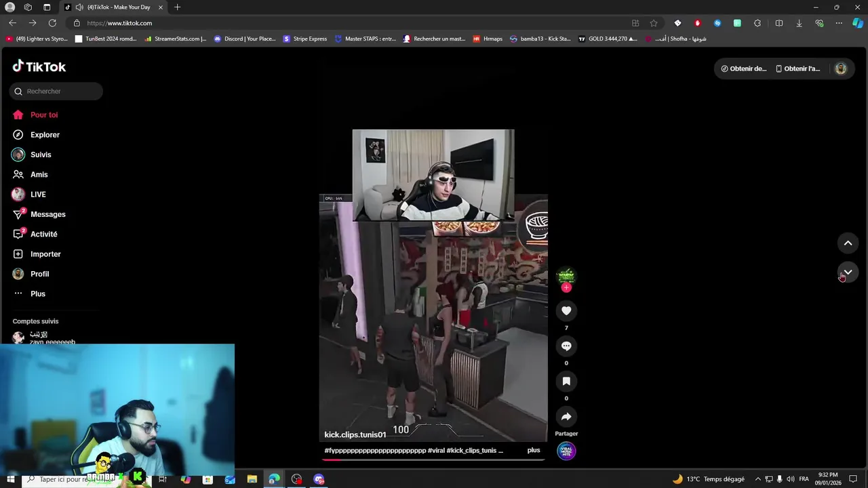The image size is (868, 488).
Task: Open browser settings ellipsis menu
Action: [839, 23]
